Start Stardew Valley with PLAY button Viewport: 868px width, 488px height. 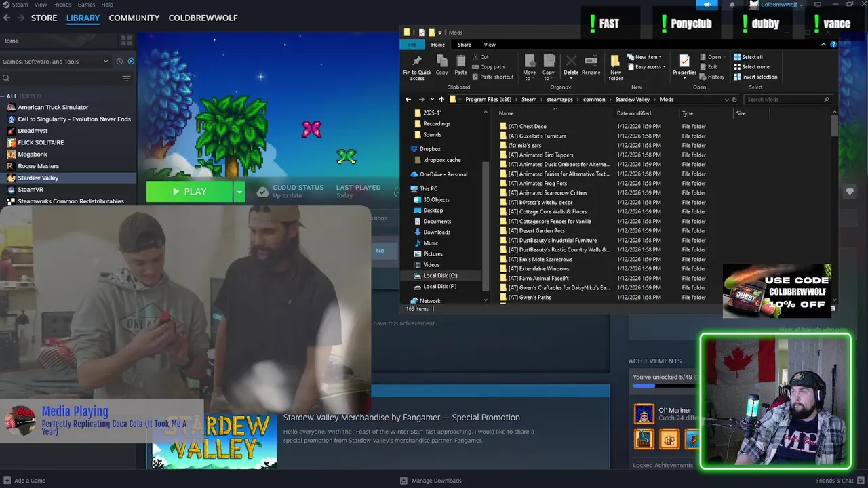pos(189,192)
